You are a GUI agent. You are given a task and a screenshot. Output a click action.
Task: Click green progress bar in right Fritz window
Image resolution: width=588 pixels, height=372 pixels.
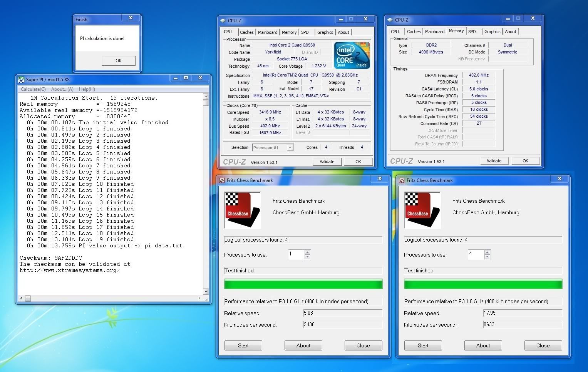click(x=483, y=284)
